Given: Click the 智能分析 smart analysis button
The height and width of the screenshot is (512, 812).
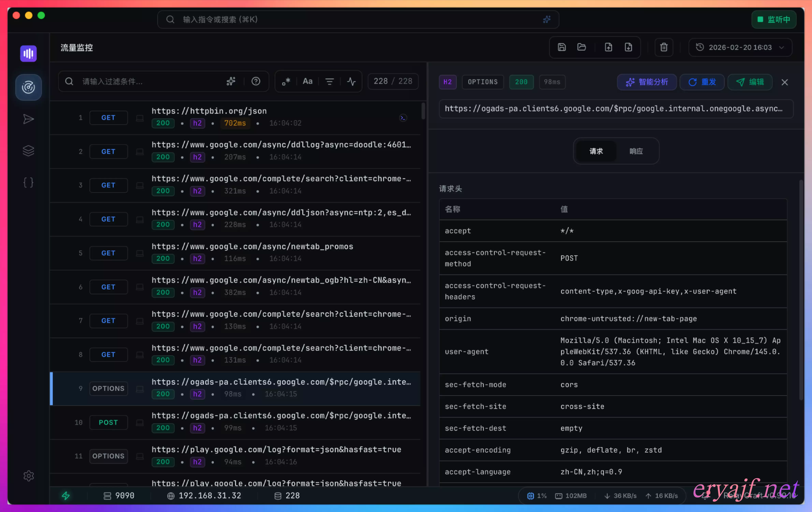Looking at the screenshot, I should [646, 82].
